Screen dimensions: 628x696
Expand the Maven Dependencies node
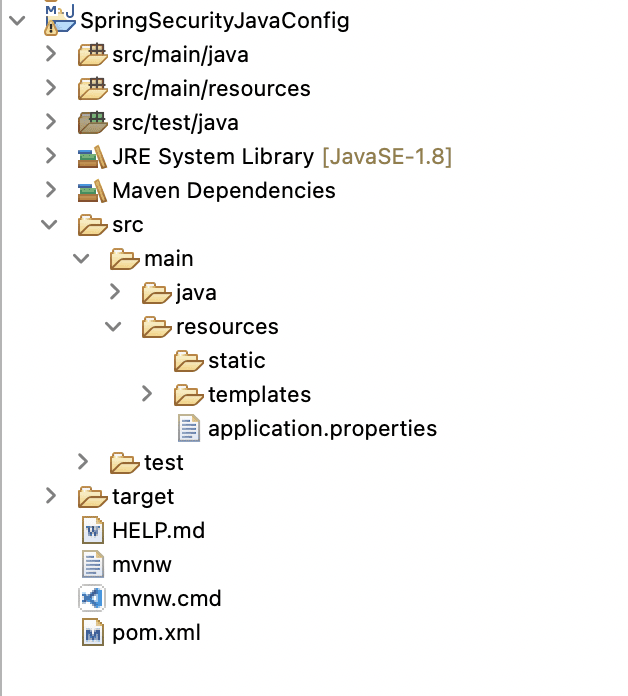tap(51, 190)
